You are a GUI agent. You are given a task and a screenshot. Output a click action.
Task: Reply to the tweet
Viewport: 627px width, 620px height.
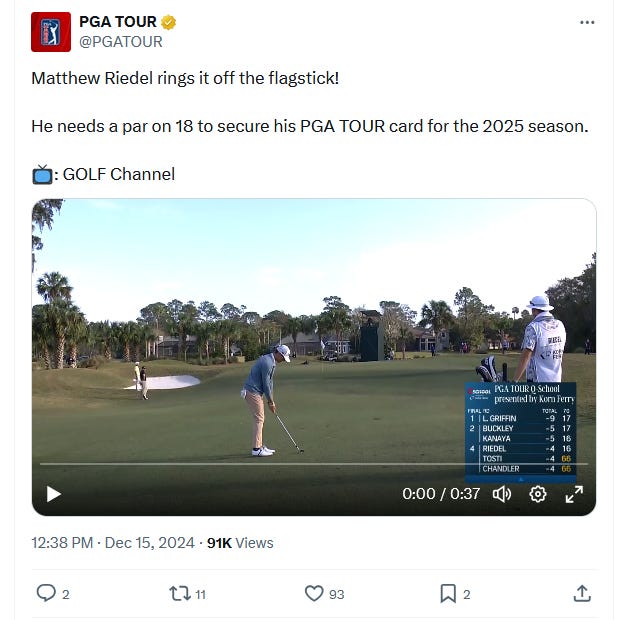point(46,593)
